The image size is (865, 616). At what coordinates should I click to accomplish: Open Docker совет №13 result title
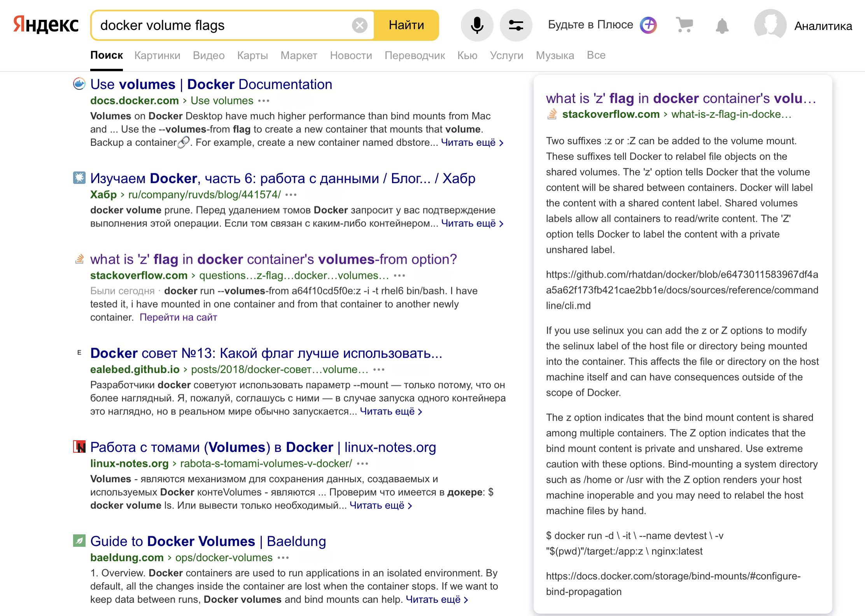(266, 353)
